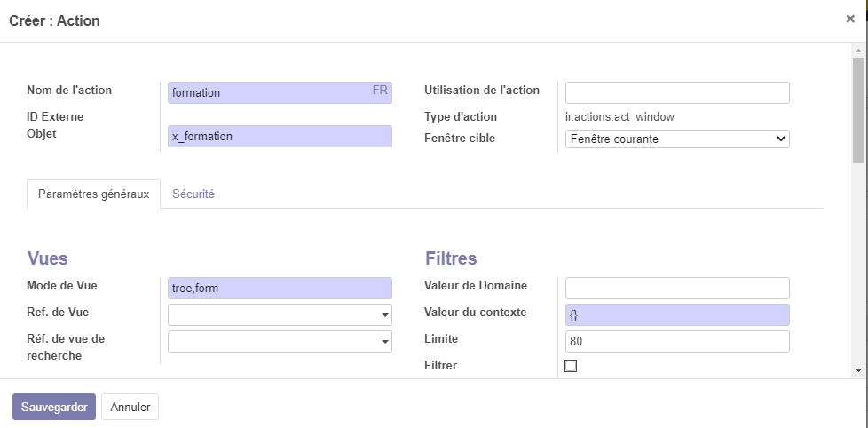Screen dimensions: 868x428
Task: Open the Fenêtre cible dropdown
Action: point(676,139)
